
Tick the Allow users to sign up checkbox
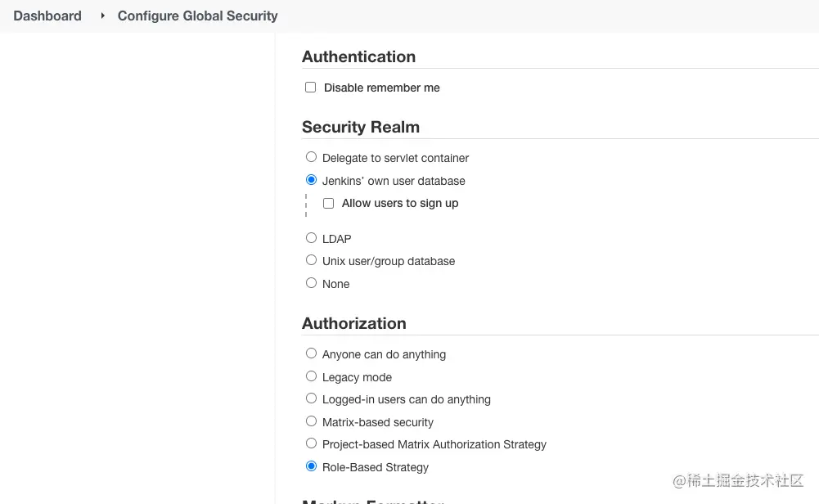(x=329, y=203)
